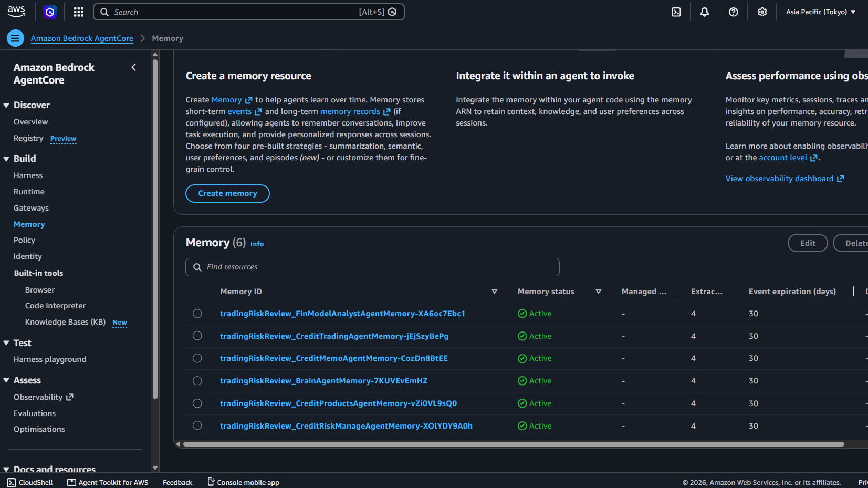This screenshot has width=868, height=488.
Task: Click the Agent Toolkit for AWS footer icon
Action: [x=72, y=482]
